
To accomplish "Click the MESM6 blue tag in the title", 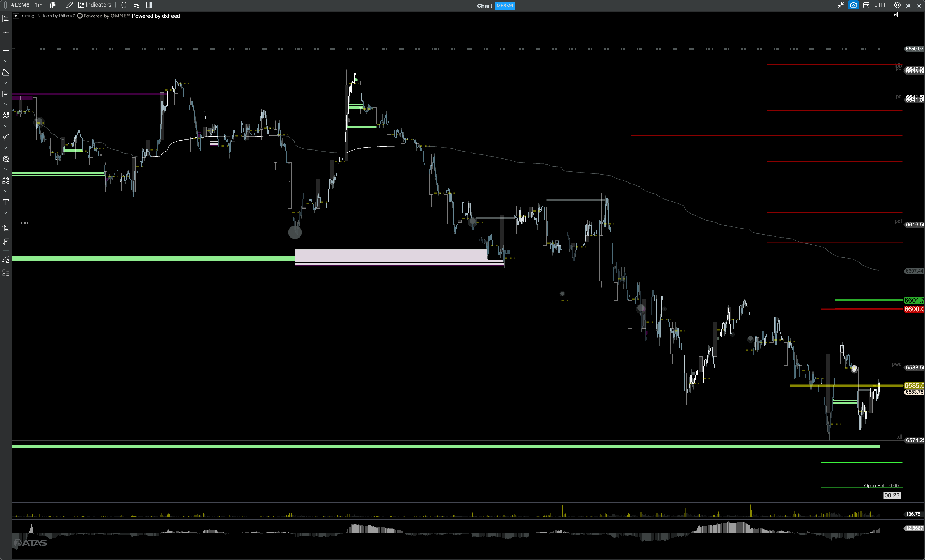I will click(505, 6).
